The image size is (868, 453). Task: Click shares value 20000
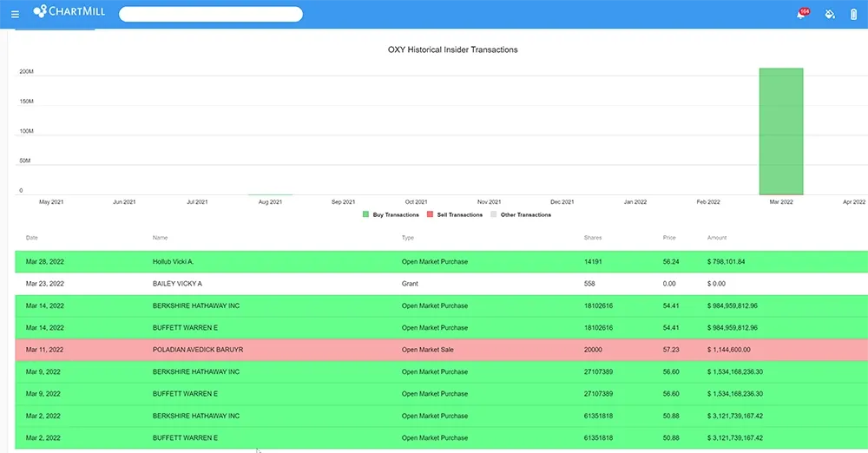click(x=593, y=350)
